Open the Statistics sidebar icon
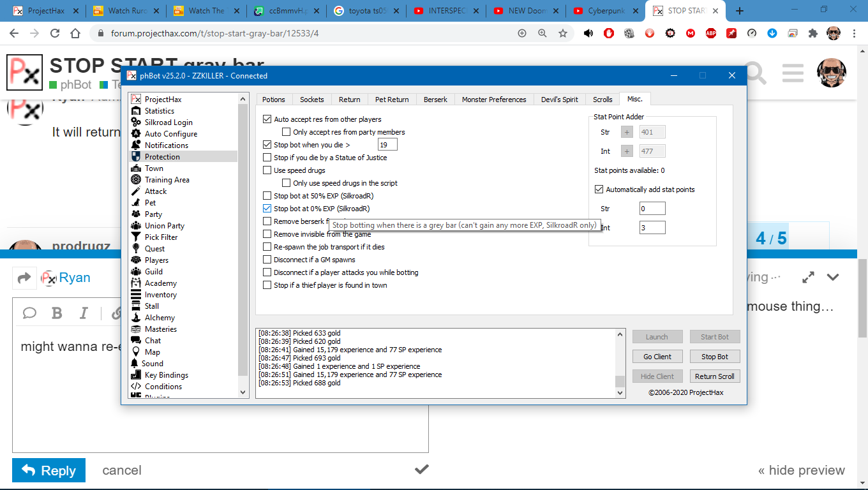This screenshot has width=868, height=490. click(x=136, y=111)
